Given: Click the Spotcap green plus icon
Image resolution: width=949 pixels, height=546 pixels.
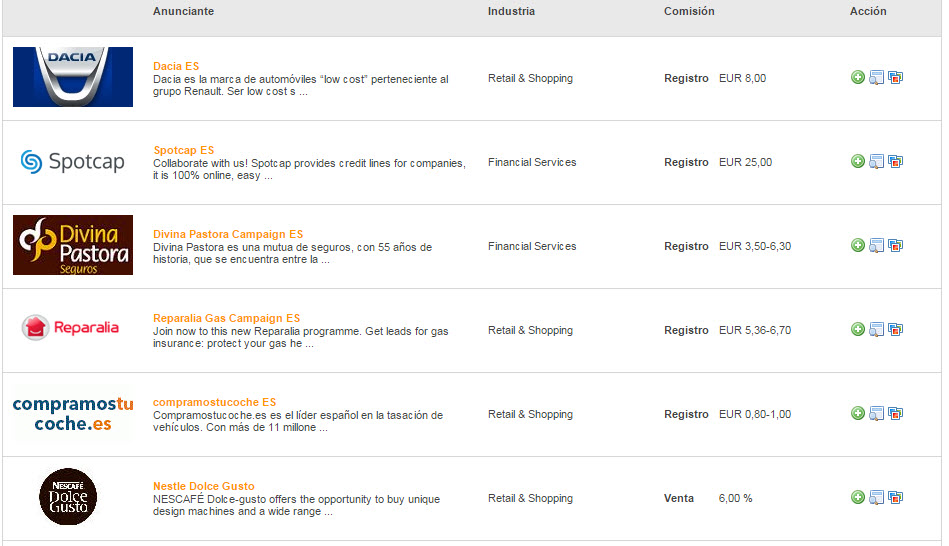Looking at the screenshot, I should coord(858,161).
